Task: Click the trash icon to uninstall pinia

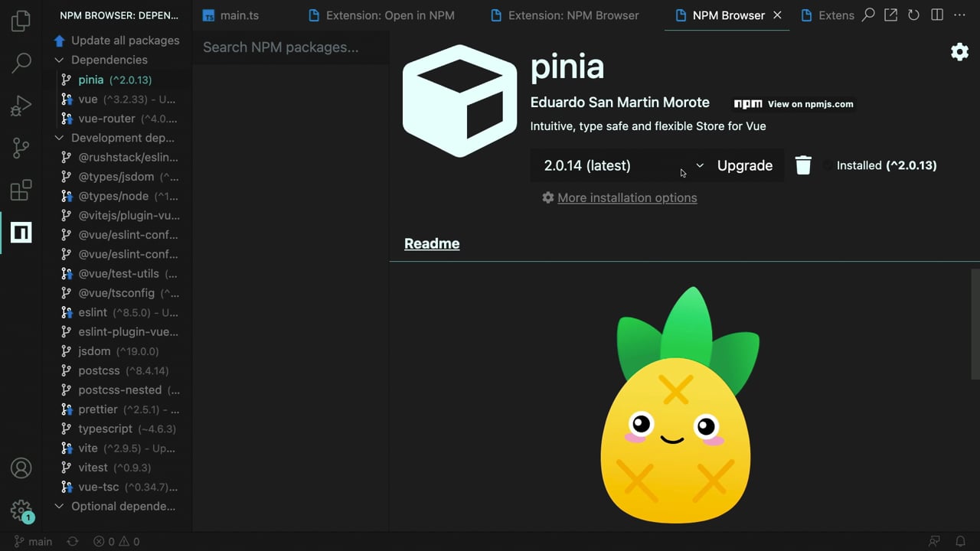Action: (803, 165)
